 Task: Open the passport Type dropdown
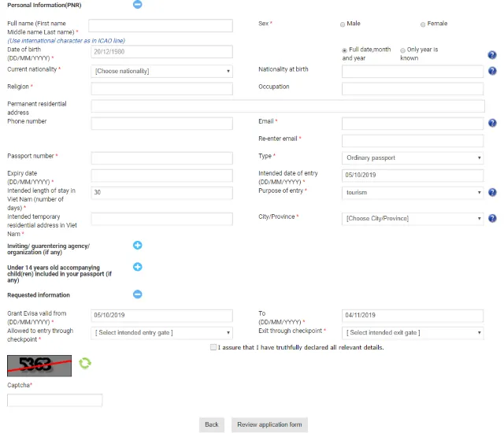tap(413, 157)
